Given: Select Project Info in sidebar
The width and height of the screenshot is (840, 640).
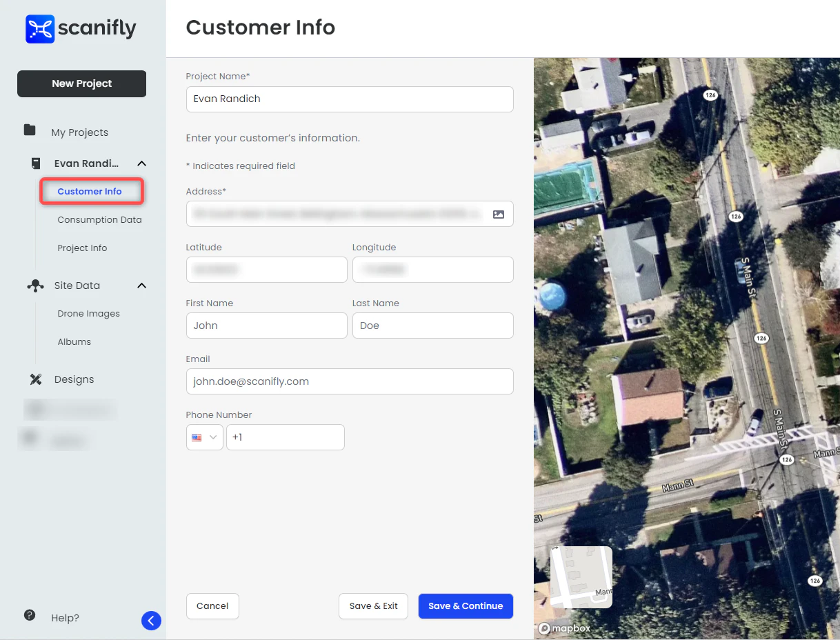Looking at the screenshot, I should (x=82, y=248).
